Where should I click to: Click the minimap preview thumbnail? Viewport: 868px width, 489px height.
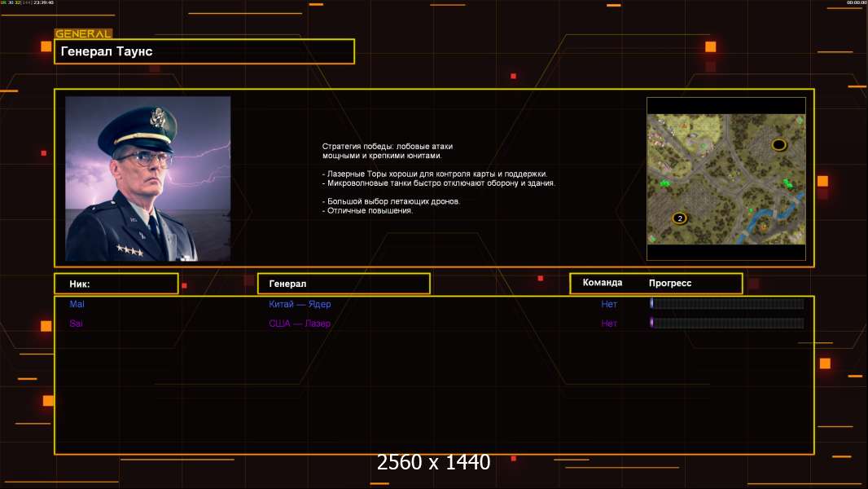[x=726, y=179]
